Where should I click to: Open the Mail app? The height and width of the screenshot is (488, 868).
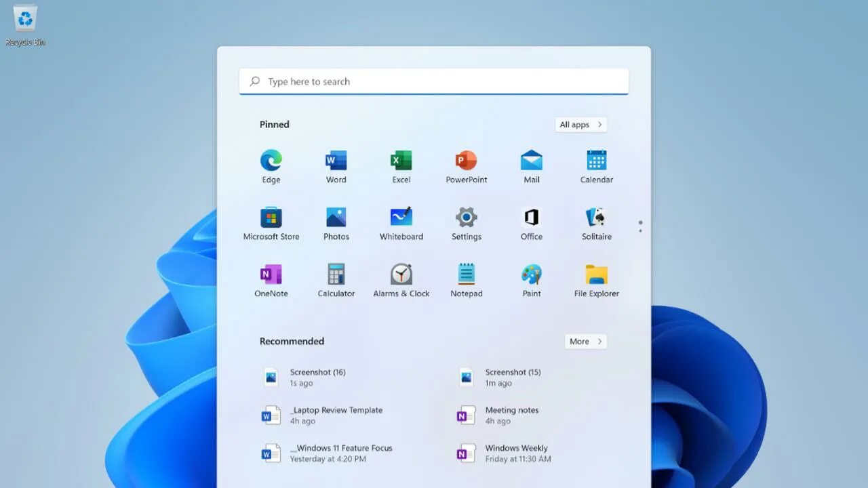pos(532,167)
